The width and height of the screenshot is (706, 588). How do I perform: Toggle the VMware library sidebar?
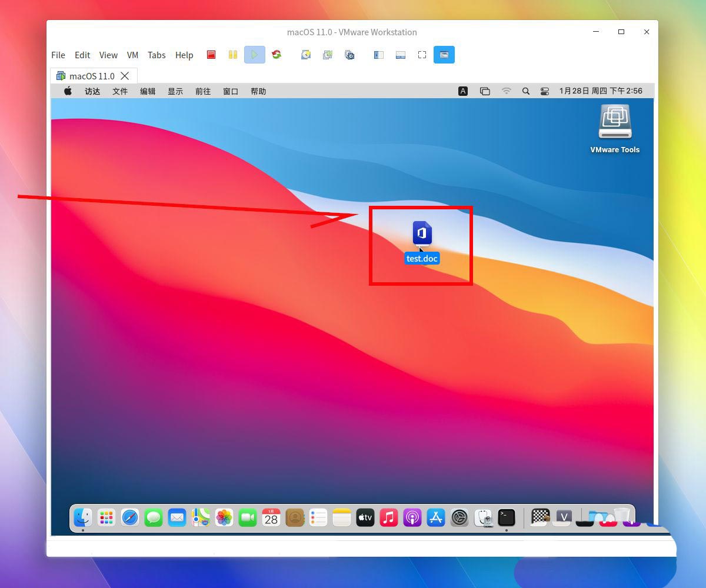click(378, 55)
